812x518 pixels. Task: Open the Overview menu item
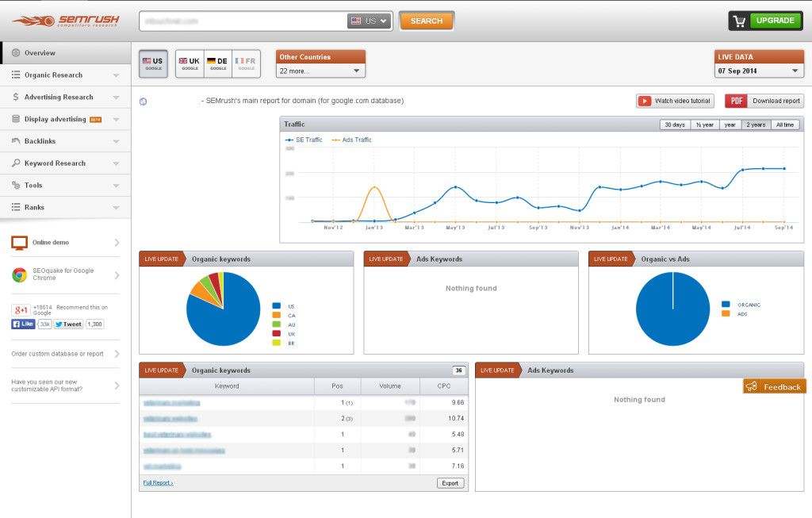(66, 53)
